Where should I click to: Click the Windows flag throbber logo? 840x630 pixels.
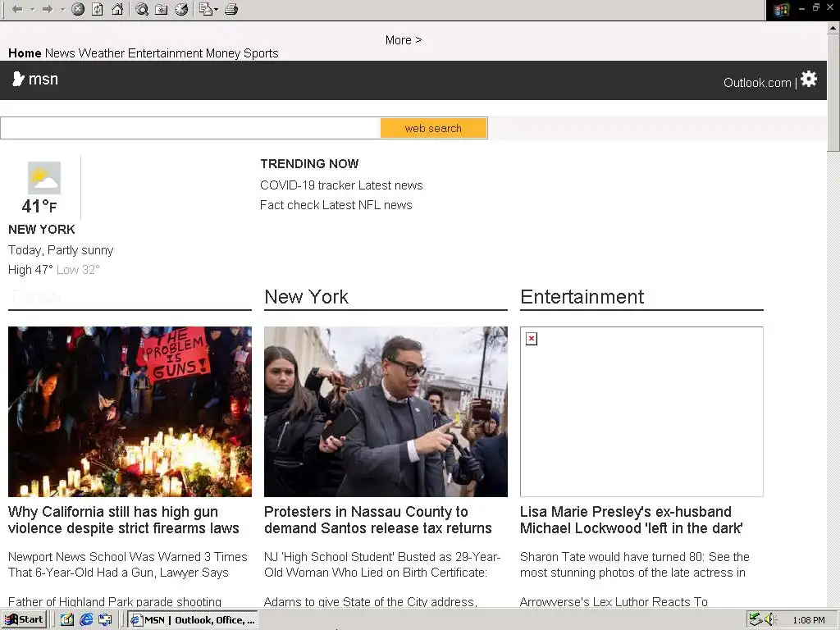tap(781, 10)
